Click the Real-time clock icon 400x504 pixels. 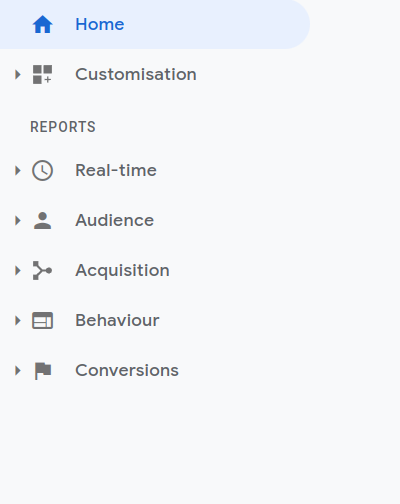42,171
